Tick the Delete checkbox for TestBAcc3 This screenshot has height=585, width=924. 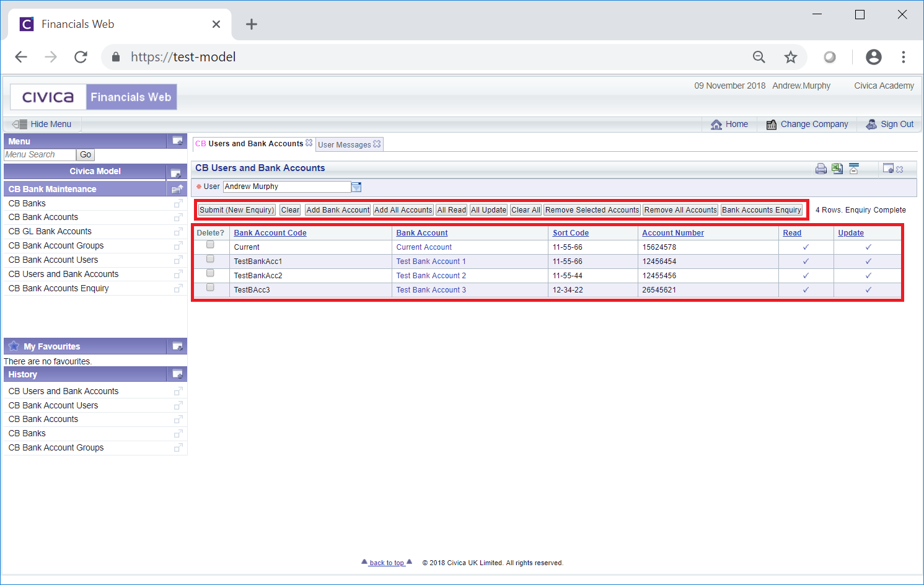point(210,288)
